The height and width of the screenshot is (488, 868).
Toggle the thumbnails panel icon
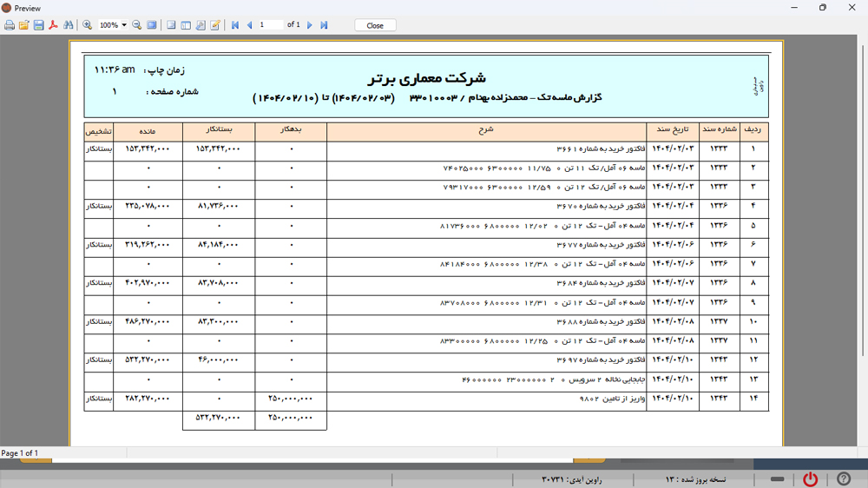click(x=186, y=25)
